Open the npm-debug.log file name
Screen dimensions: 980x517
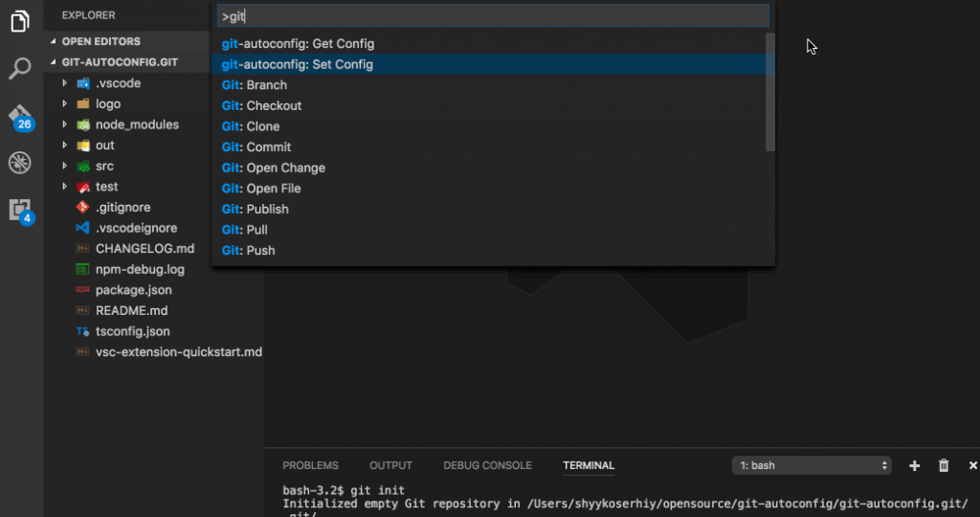pos(140,269)
